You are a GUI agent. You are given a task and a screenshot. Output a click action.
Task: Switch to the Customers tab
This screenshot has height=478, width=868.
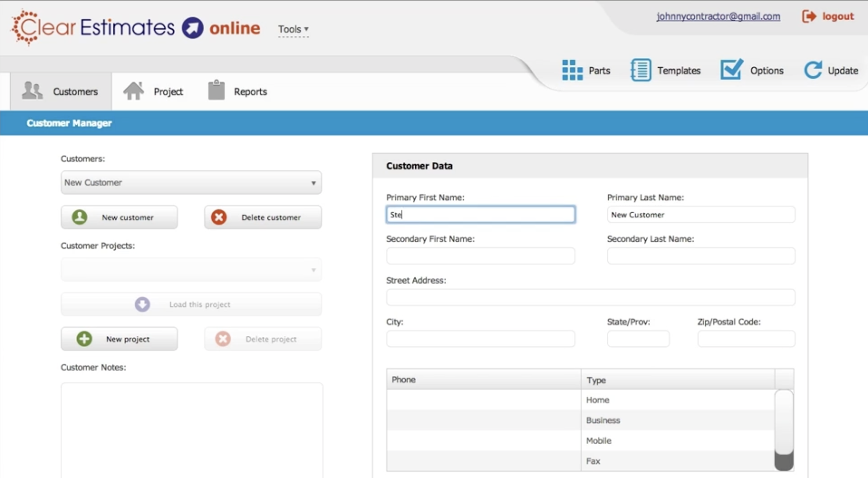(x=61, y=91)
